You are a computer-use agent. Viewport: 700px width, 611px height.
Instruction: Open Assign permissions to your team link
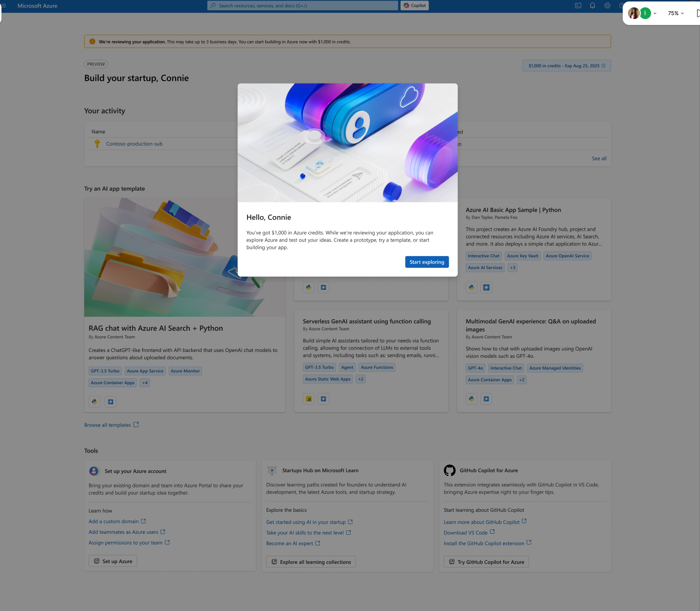tap(125, 543)
